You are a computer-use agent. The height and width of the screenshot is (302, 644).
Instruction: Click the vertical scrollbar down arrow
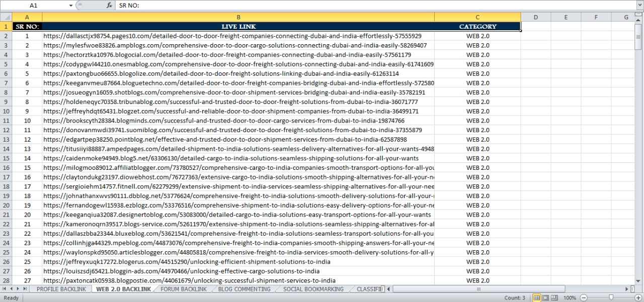pyautogui.click(x=638, y=280)
